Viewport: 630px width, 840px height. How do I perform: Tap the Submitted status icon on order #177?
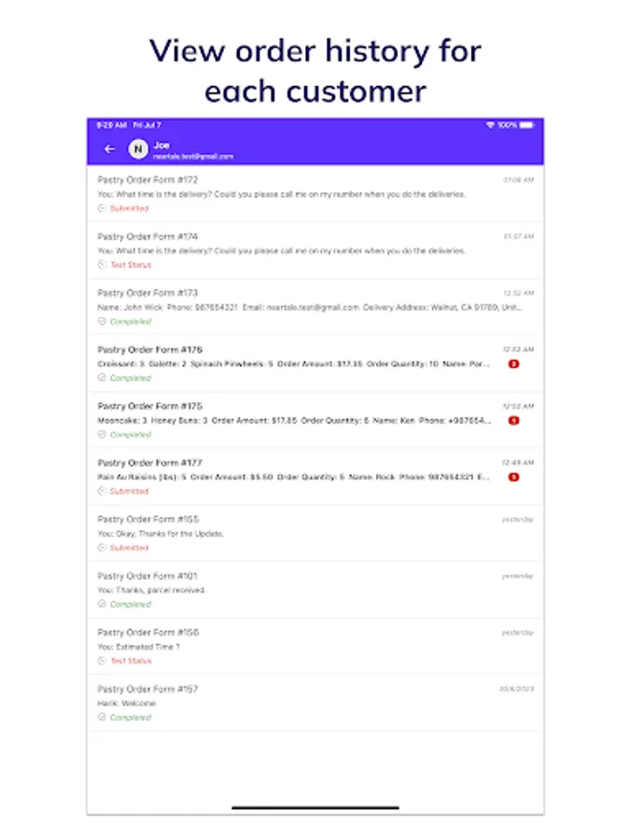tap(102, 491)
